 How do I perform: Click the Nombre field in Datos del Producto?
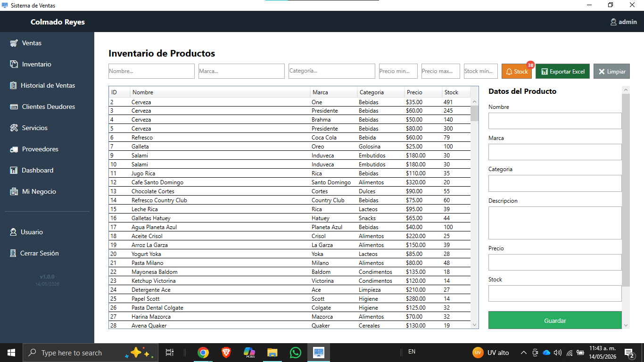pyautogui.click(x=555, y=121)
